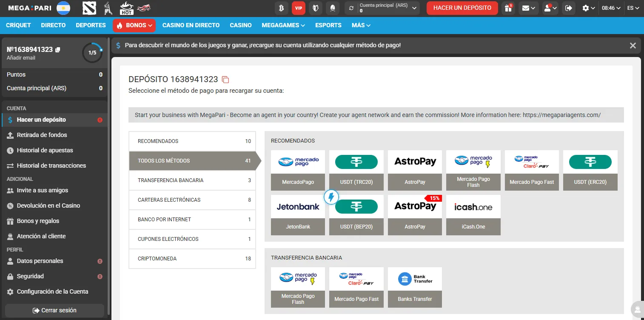Click the Cerrar sesión button
Screen dimensions: 644x320
pyautogui.click(x=54, y=311)
